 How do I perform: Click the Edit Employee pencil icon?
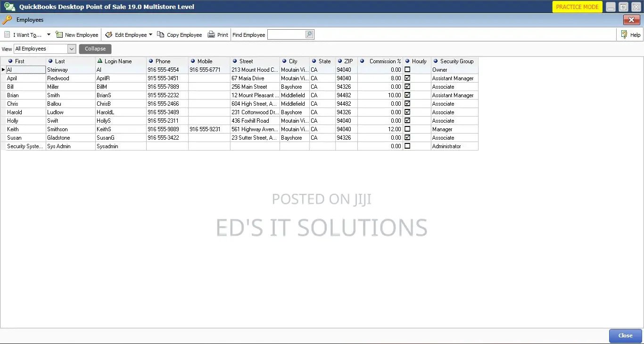108,35
